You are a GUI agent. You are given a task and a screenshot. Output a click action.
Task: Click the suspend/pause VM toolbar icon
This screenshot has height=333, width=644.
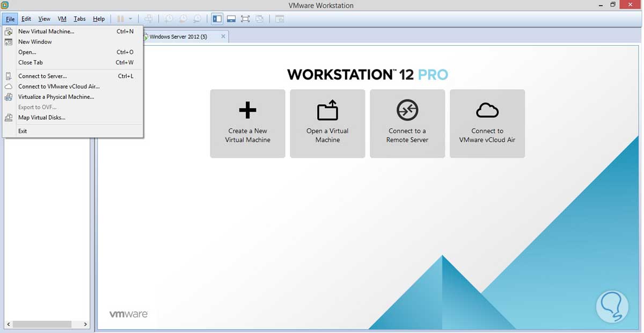(x=121, y=19)
